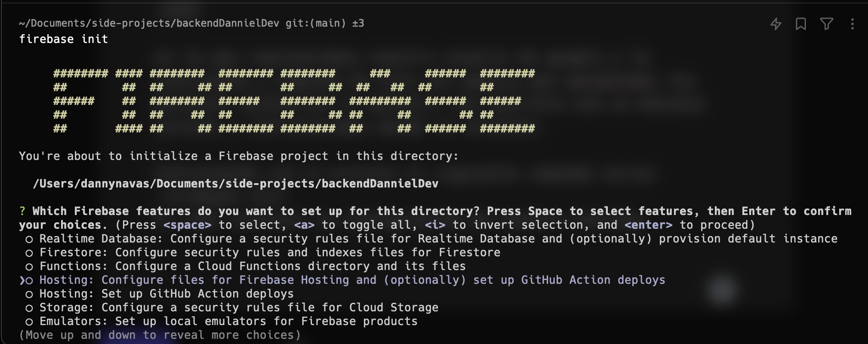
Task: Click the "firebase init" command text
Action: coord(64,39)
